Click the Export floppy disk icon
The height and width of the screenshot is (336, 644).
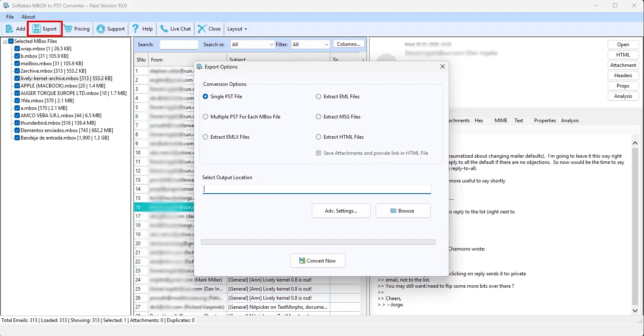coord(36,29)
